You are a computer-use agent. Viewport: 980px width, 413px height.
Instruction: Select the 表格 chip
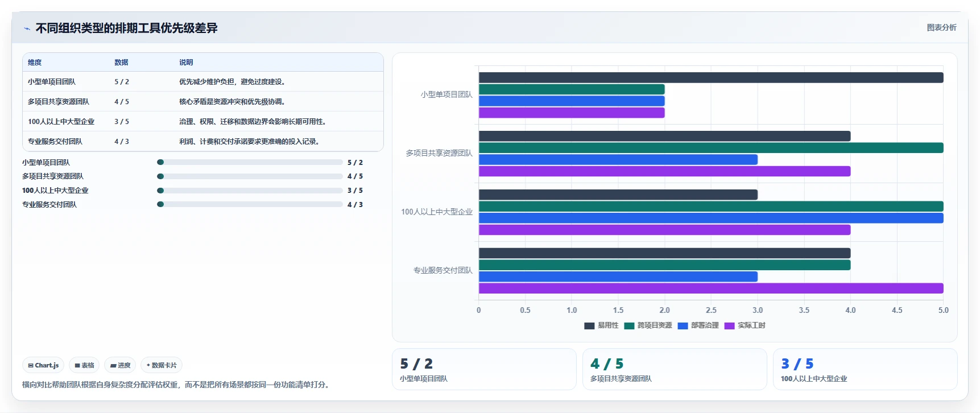(84, 365)
